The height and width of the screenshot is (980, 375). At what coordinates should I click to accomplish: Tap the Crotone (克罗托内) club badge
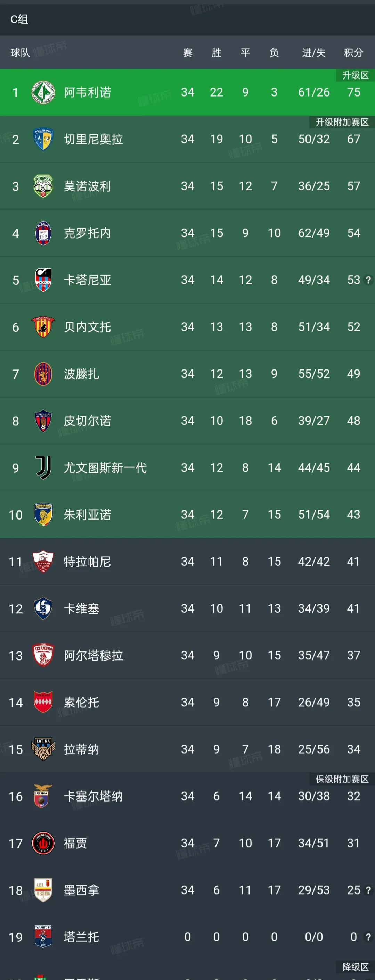click(x=43, y=233)
